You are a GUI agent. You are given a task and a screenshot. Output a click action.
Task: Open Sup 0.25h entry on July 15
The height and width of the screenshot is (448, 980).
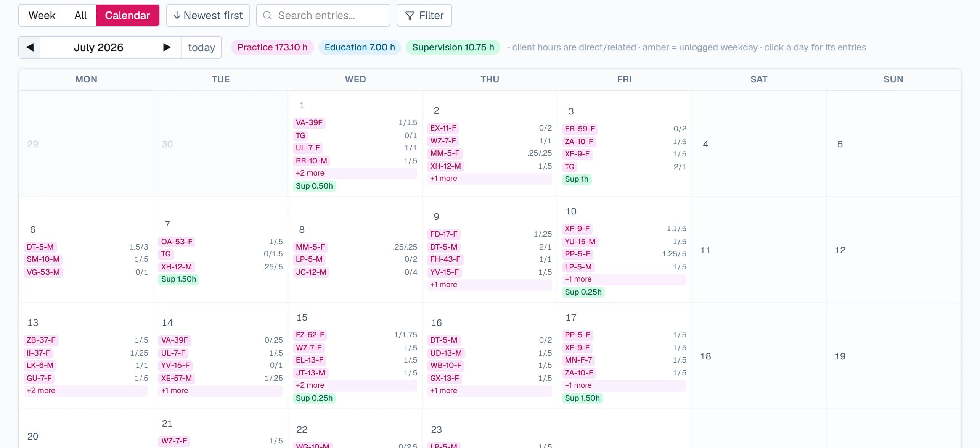tap(314, 398)
